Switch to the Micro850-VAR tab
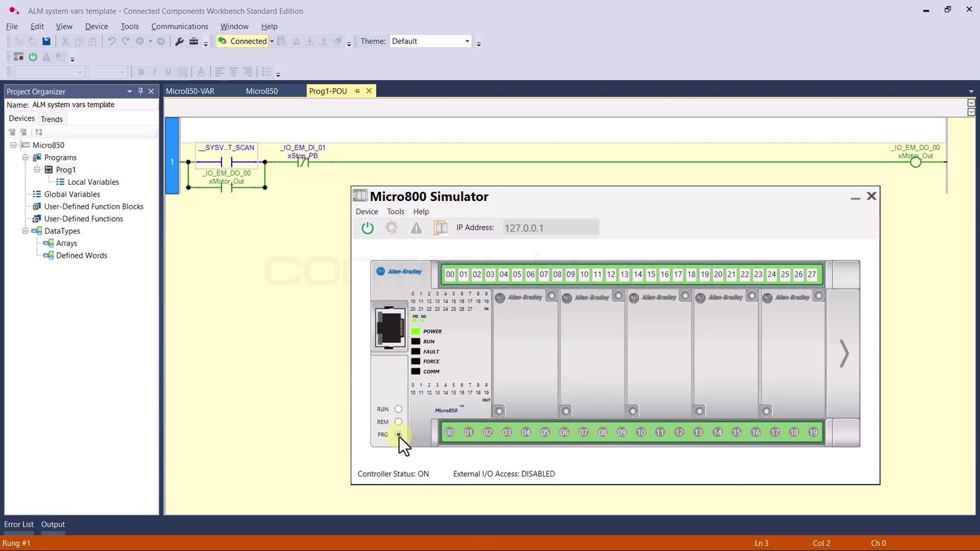The width and height of the screenshot is (980, 551). click(x=190, y=91)
